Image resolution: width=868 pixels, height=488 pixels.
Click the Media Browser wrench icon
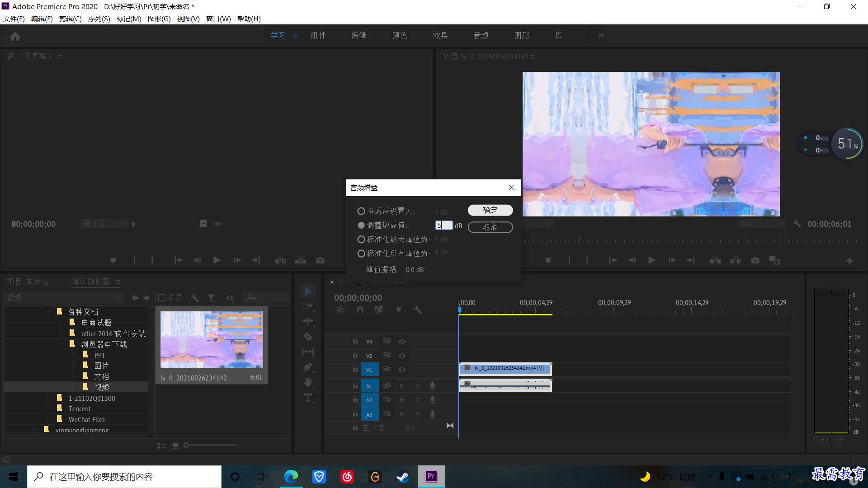coord(195,298)
